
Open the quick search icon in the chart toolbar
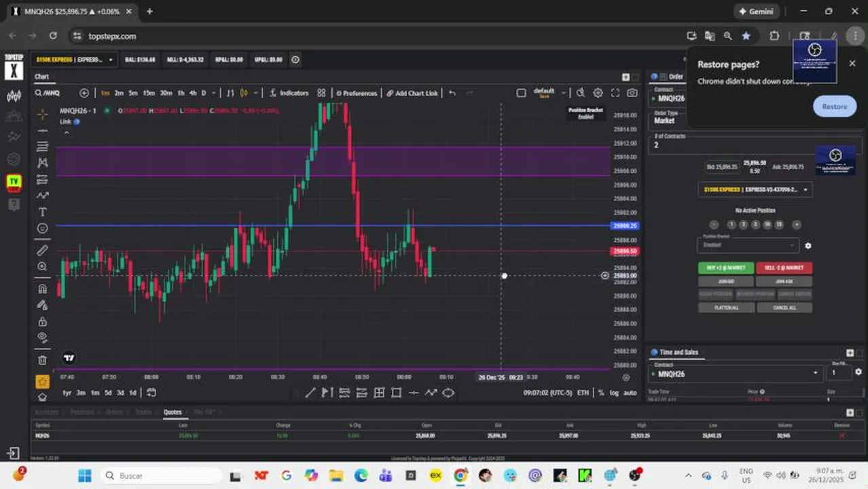[581, 93]
